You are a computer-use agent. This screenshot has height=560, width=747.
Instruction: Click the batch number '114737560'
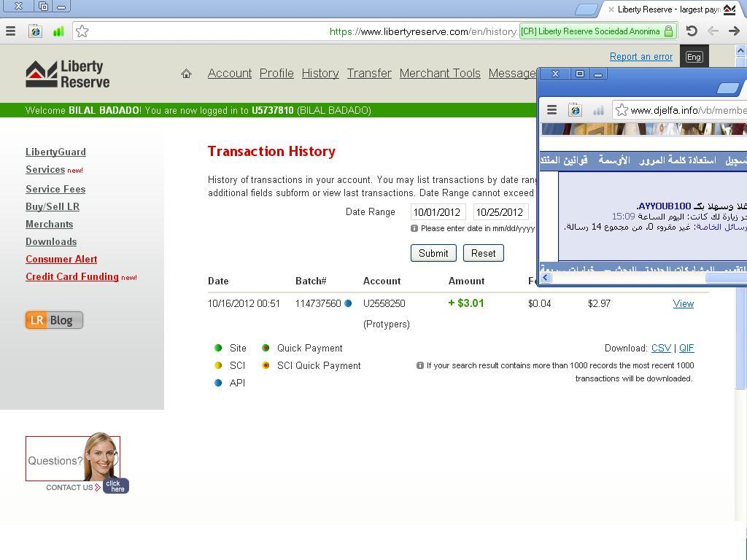(318, 304)
